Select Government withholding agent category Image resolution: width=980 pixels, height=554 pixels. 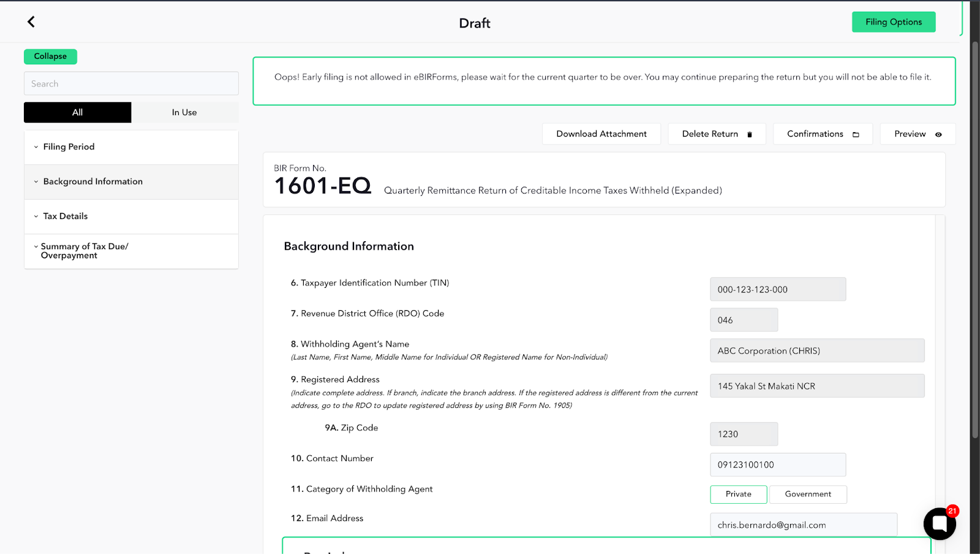coord(808,495)
